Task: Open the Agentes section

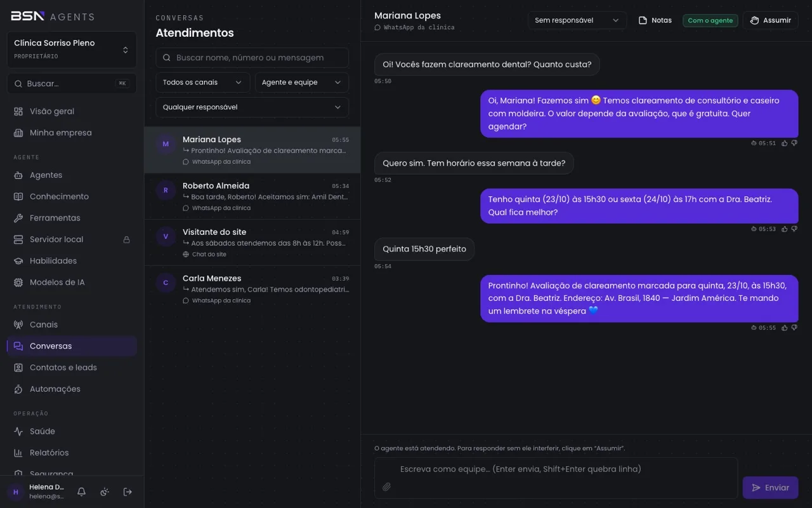Action: click(72, 175)
